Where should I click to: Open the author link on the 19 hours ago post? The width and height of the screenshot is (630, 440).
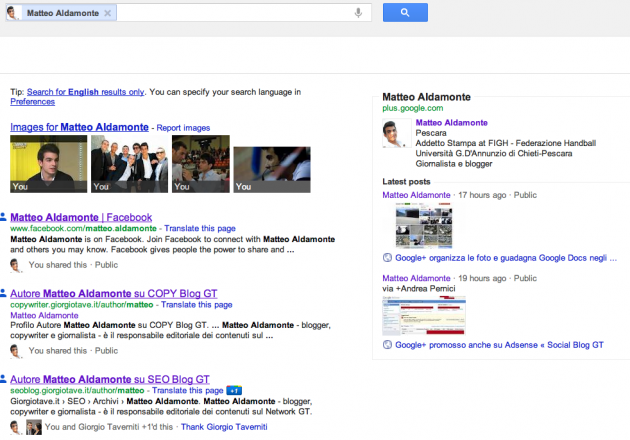point(416,278)
